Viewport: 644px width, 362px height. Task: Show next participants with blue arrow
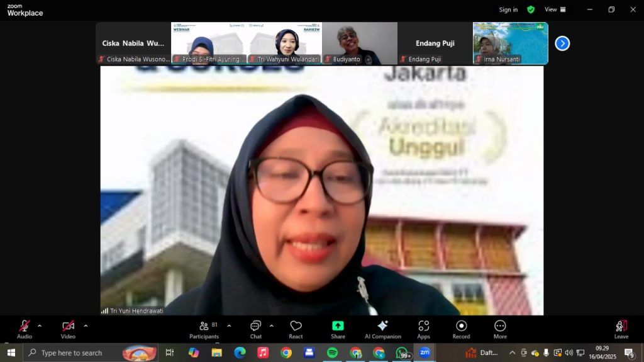[x=562, y=43]
